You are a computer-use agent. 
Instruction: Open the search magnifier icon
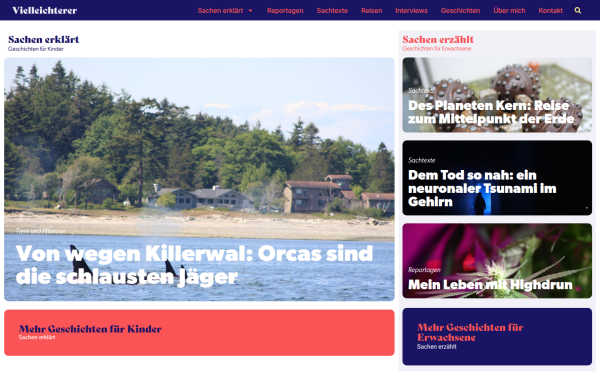pyautogui.click(x=578, y=10)
